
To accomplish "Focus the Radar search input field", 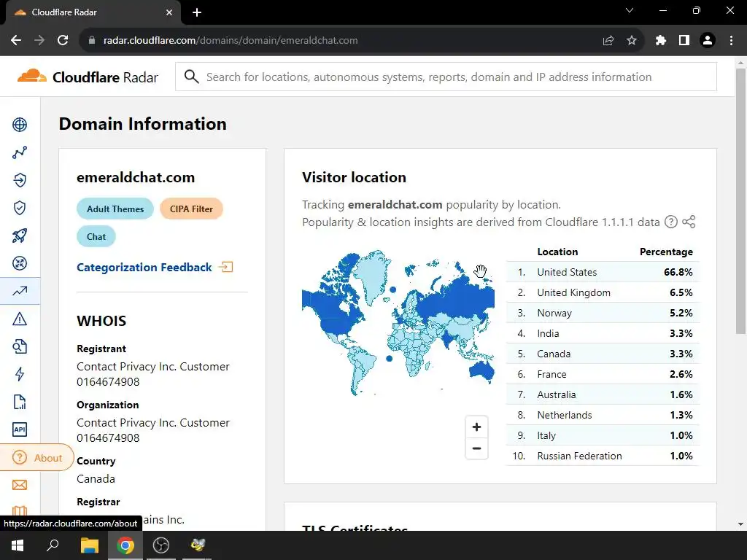I will tap(446, 77).
